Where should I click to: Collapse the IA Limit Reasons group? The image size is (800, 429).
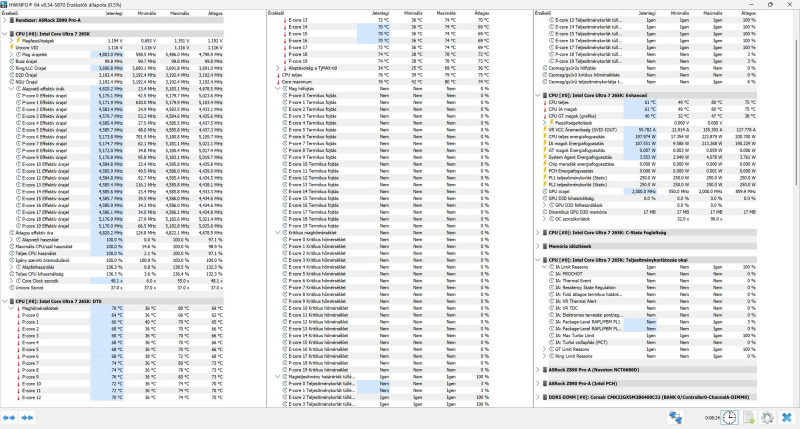tap(544, 267)
